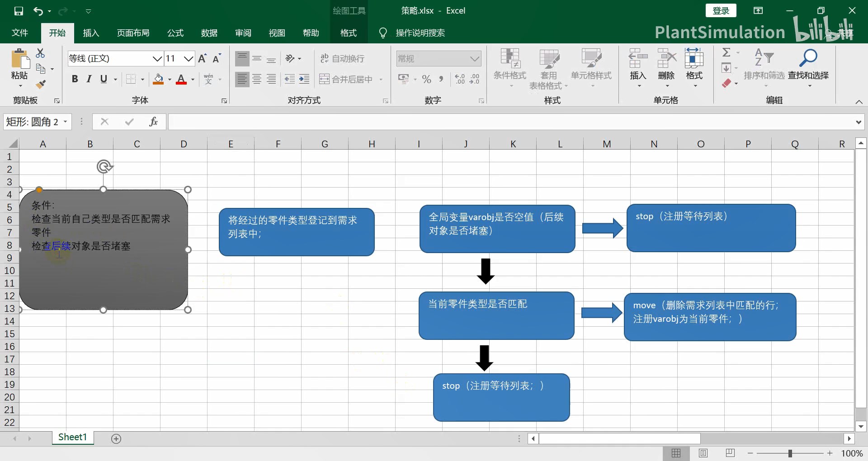Increase indent in alignment group
This screenshot has width=868, height=461.
coord(304,79)
